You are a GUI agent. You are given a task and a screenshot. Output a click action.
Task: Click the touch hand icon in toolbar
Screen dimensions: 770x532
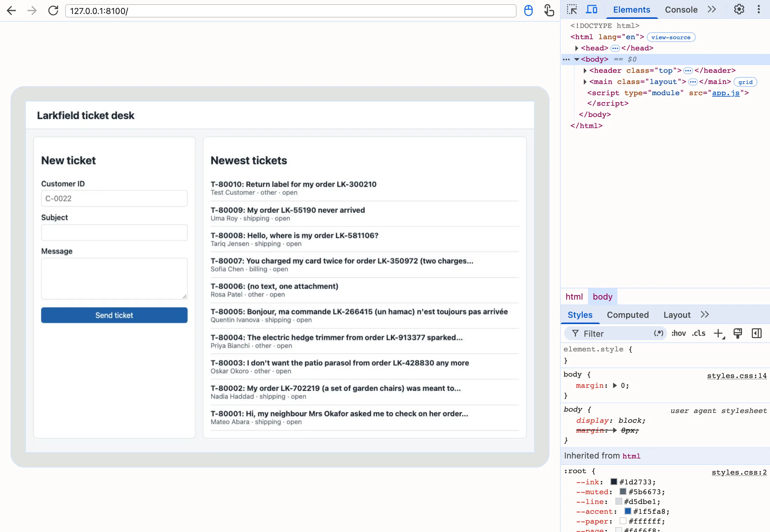point(549,10)
